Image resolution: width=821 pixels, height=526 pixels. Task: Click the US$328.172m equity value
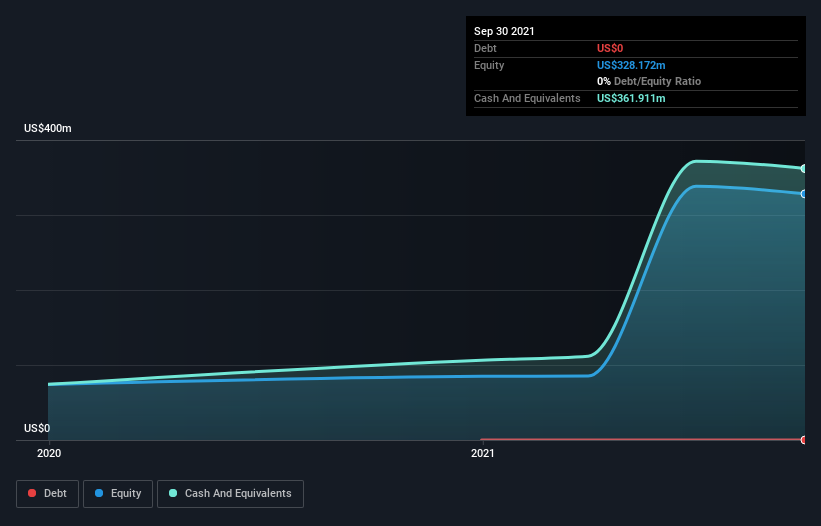(x=631, y=65)
